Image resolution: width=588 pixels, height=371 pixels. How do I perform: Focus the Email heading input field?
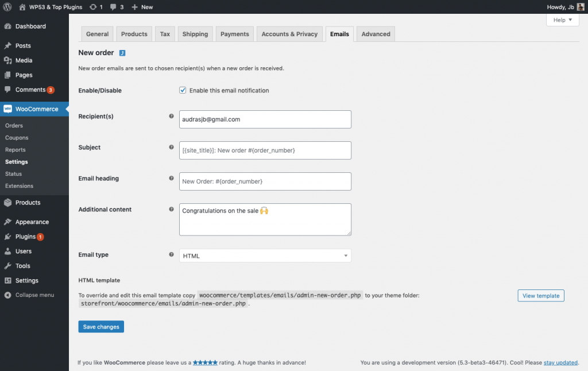click(265, 181)
